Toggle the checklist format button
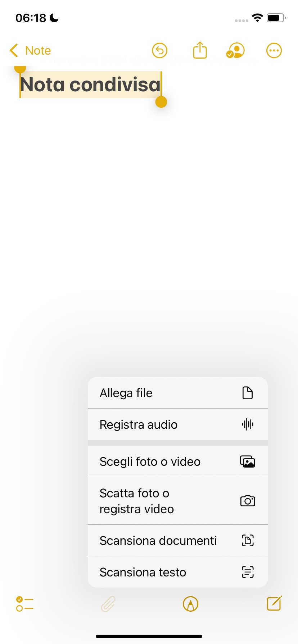Image resolution: width=298 pixels, height=644 pixels. (25, 604)
